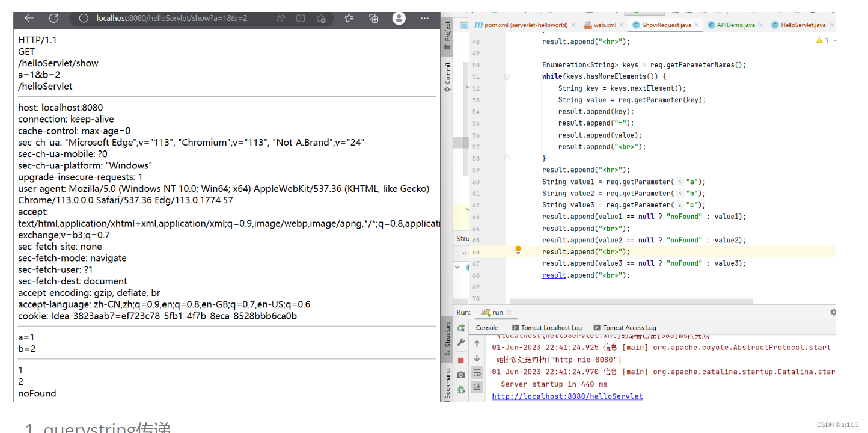
Task: Close the web.xml tab
Action: (622, 25)
